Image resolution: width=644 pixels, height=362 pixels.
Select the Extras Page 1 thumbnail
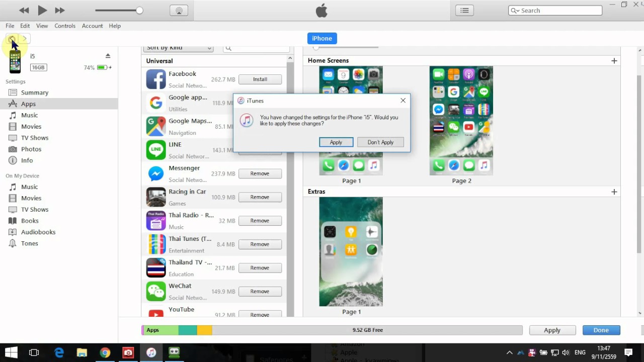coord(351,251)
